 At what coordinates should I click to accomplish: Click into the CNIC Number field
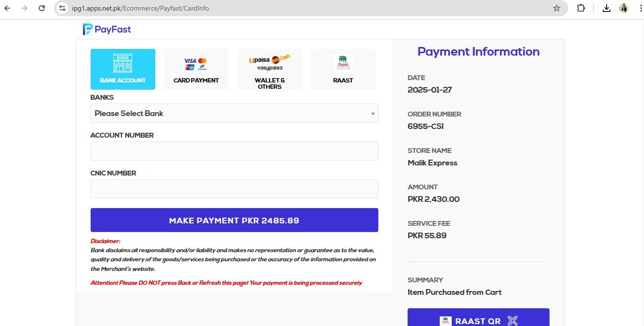(x=234, y=189)
